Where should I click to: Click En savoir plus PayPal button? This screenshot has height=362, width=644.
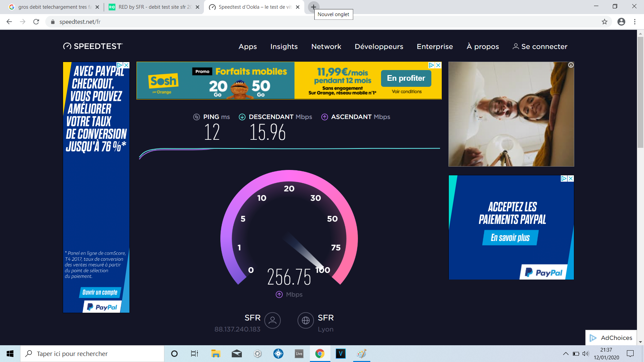point(510,238)
